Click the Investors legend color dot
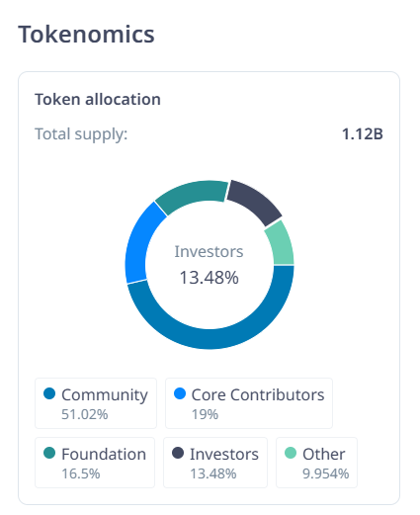The height and width of the screenshot is (515, 420). (178, 453)
